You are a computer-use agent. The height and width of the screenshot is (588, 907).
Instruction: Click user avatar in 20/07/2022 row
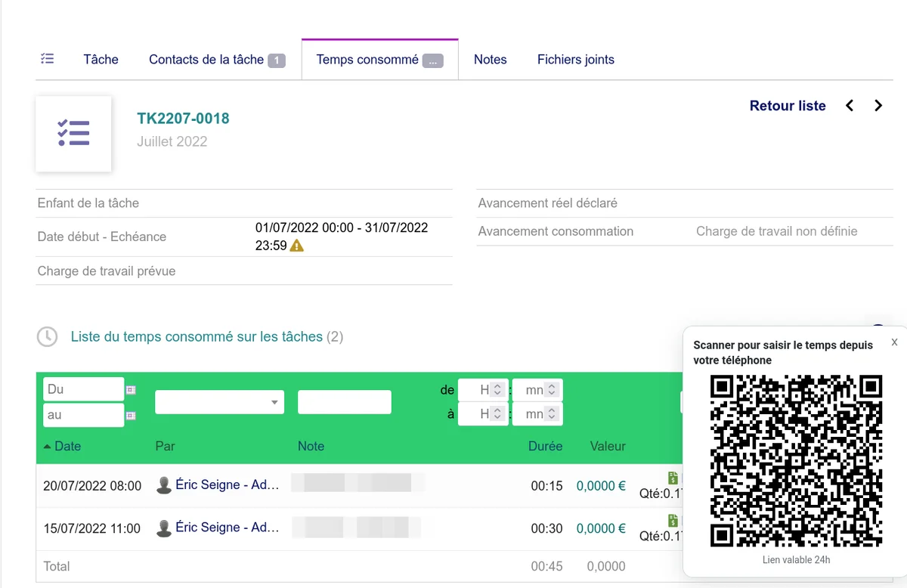click(x=163, y=486)
